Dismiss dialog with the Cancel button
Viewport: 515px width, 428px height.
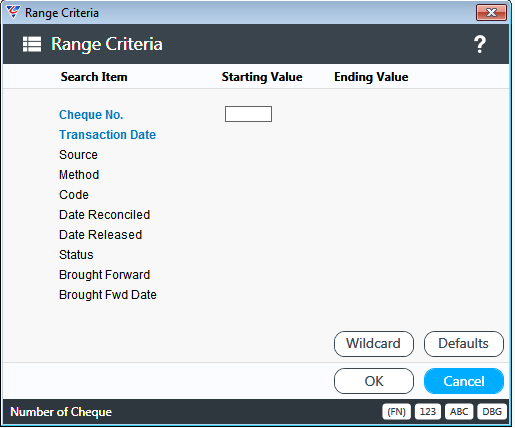(464, 381)
